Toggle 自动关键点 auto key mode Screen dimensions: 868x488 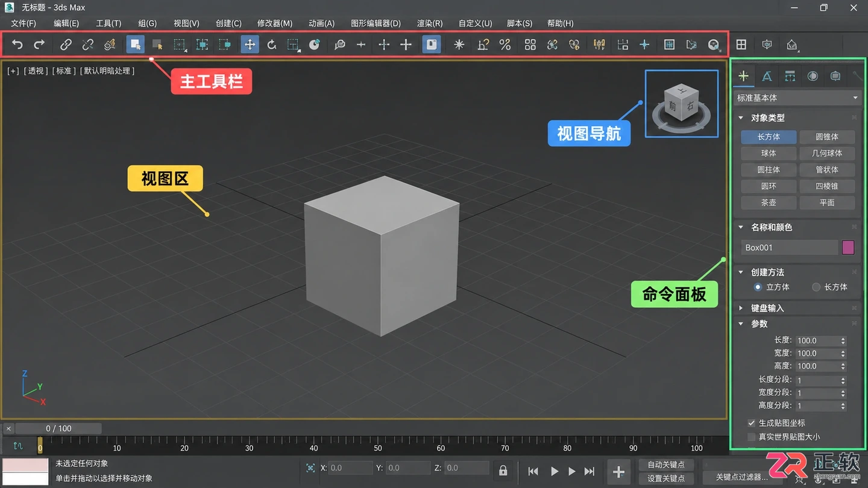[x=666, y=465]
